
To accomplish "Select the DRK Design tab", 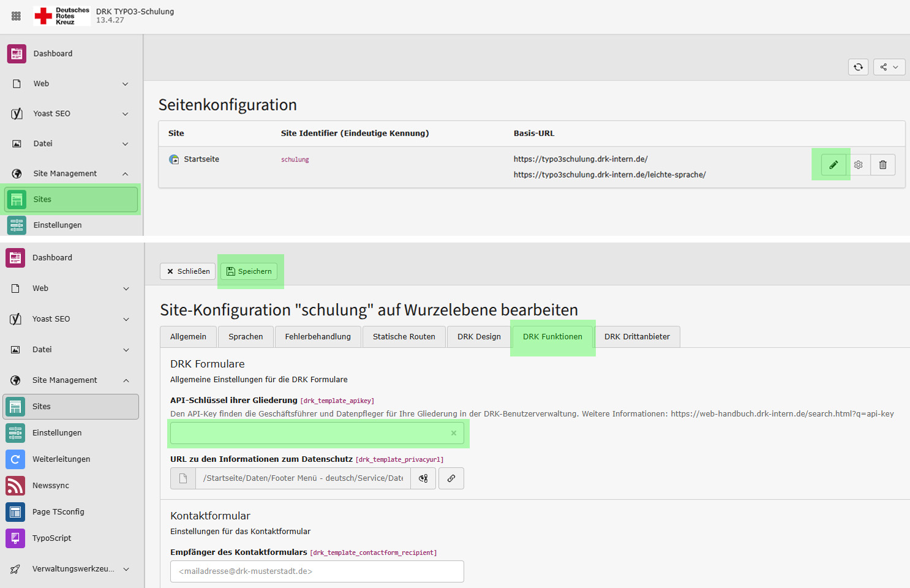I will (479, 337).
